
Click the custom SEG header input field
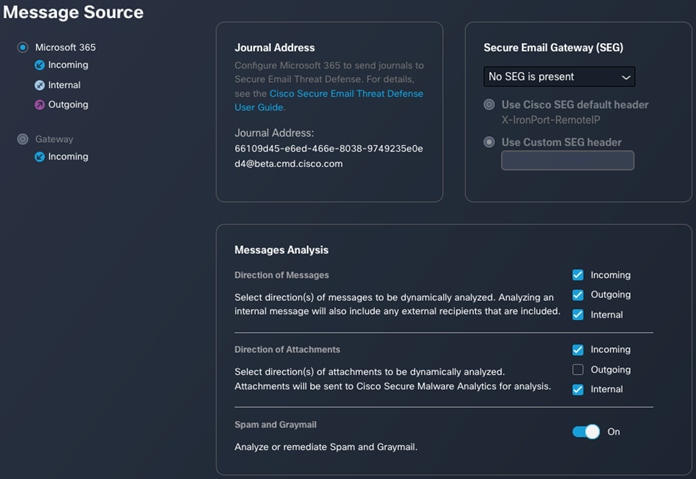[568, 160]
